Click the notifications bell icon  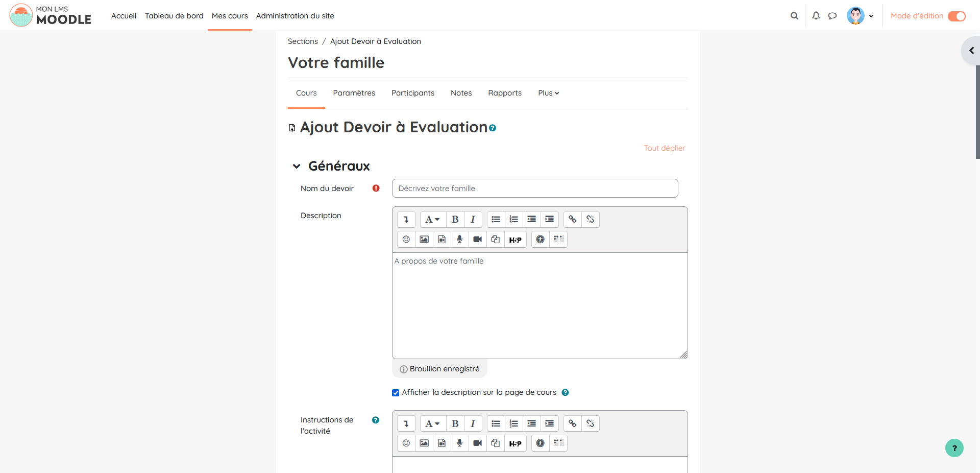(x=816, y=16)
